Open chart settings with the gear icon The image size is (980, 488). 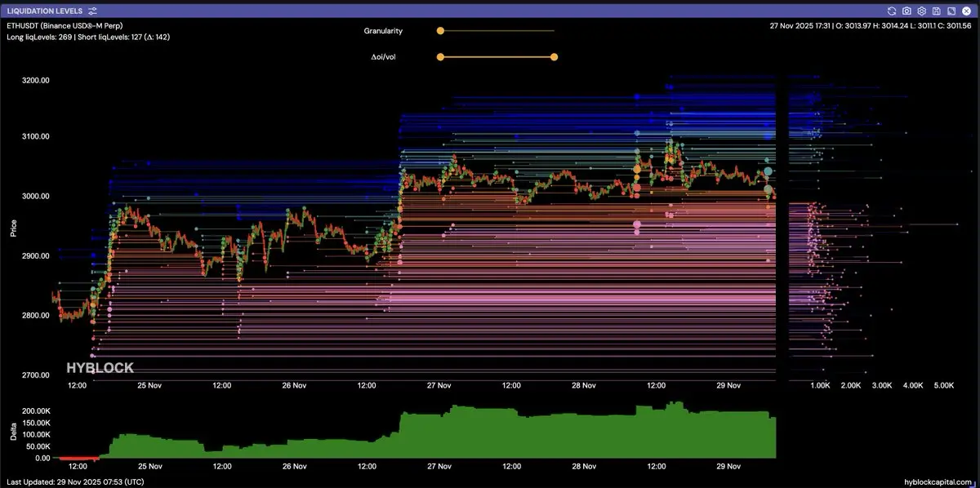click(922, 11)
